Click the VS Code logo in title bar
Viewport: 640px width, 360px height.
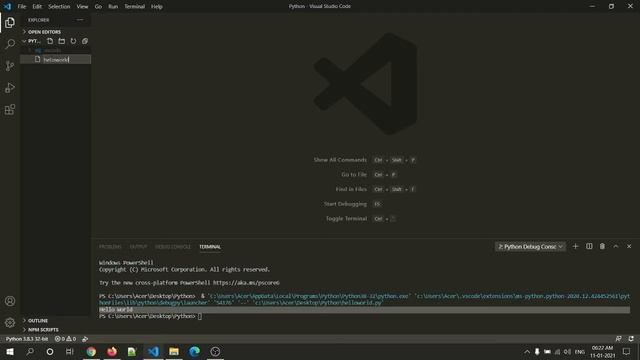[x=7, y=6]
